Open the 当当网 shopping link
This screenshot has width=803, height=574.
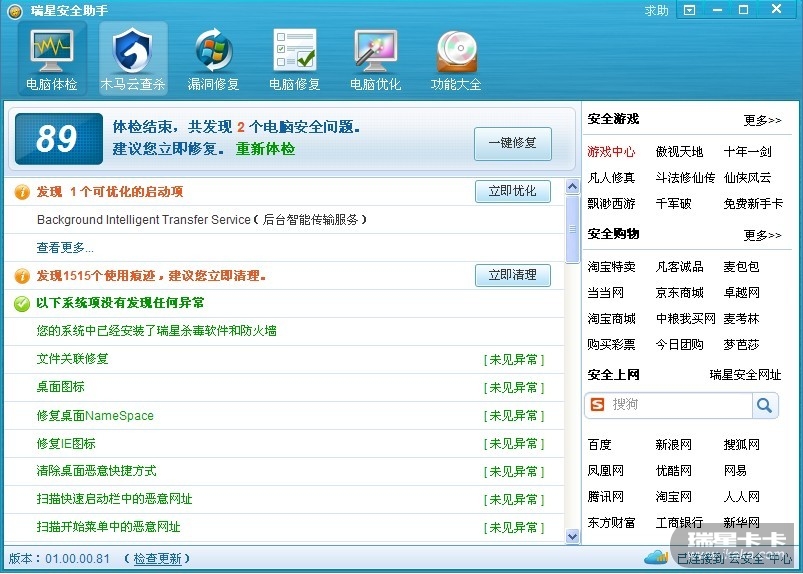click(x=605, y=293)
